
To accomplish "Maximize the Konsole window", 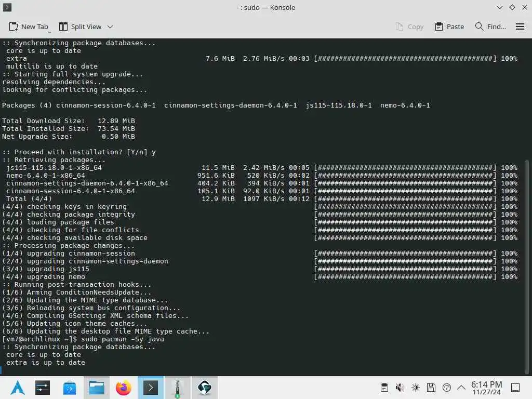I will point(512,7).
